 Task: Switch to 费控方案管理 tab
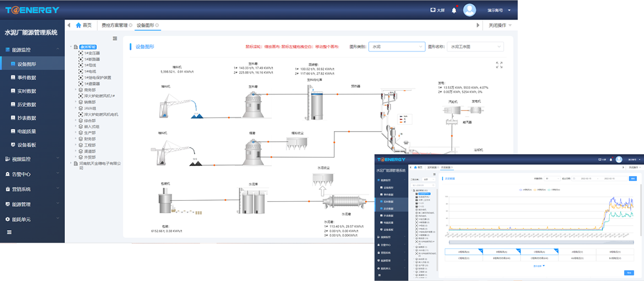(114, 25)
